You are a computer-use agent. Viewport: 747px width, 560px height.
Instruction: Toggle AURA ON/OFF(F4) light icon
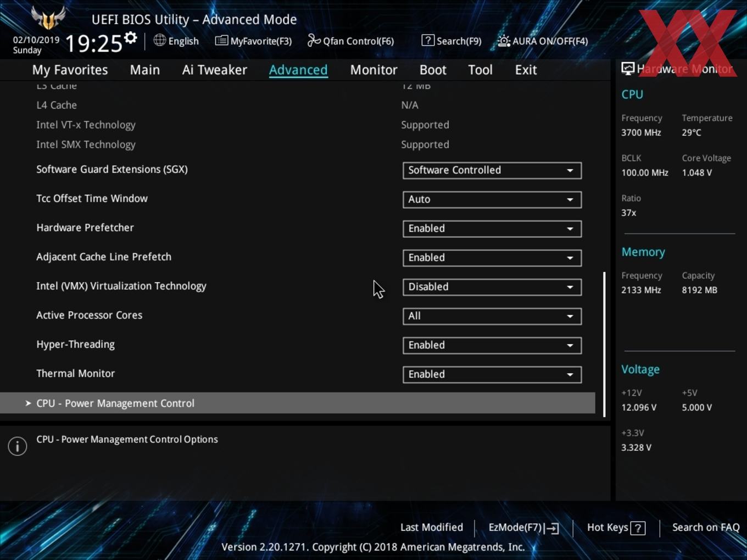504,41
